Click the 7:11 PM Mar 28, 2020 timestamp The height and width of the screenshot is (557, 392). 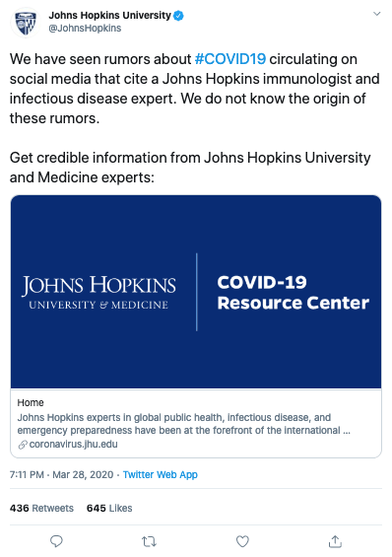click(61, 474)
